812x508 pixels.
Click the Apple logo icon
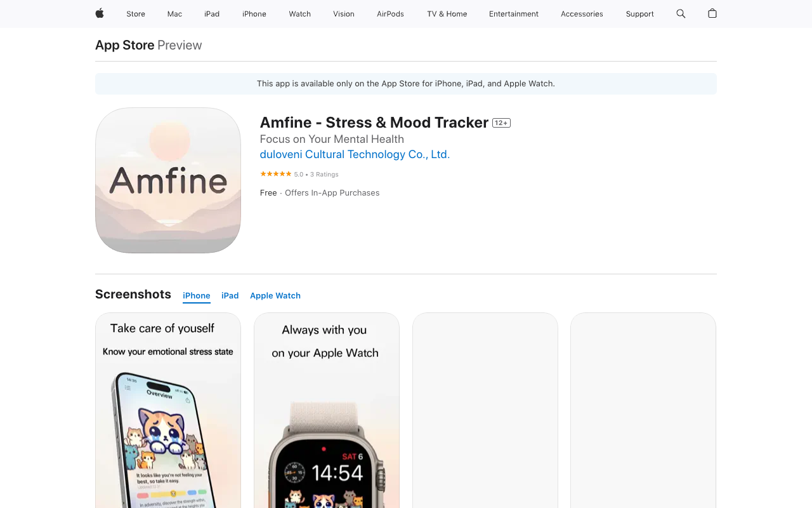100,13
